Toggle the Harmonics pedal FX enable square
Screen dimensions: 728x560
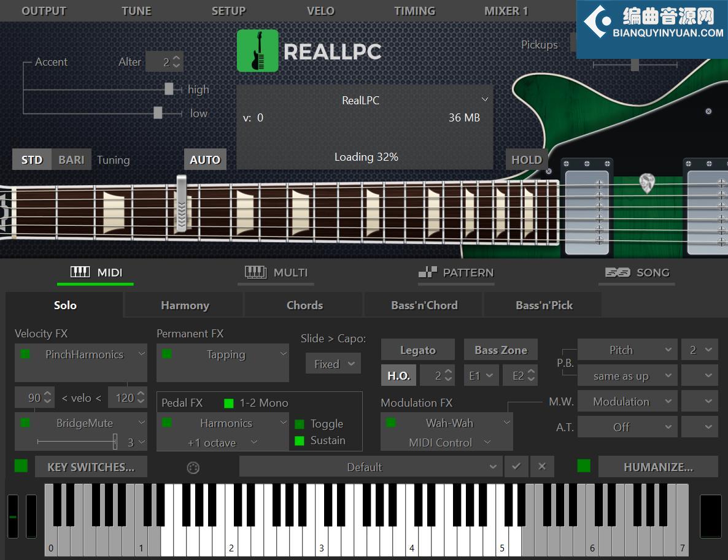(167, 422)
